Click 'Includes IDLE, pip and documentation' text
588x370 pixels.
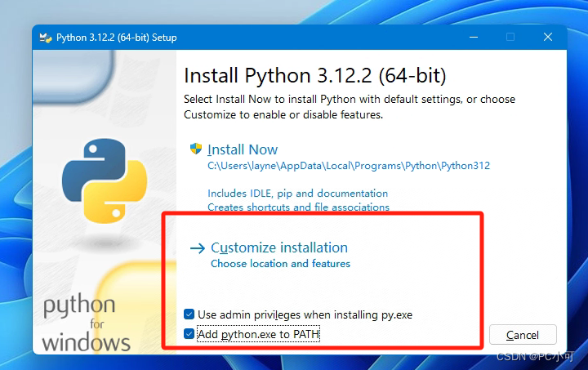coord(298,194)
